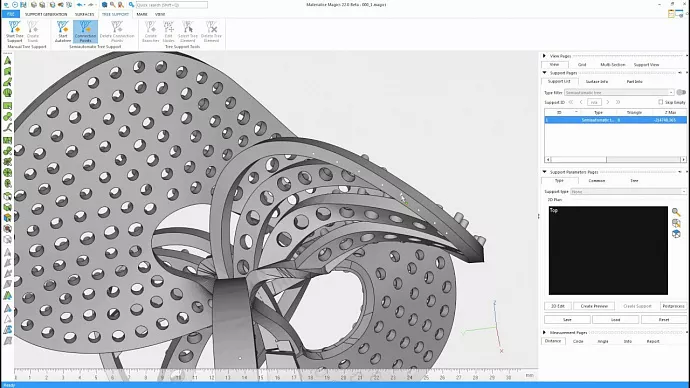690x388 pixels.
Task: Click the Load button
Action: [x=615, y=319]
